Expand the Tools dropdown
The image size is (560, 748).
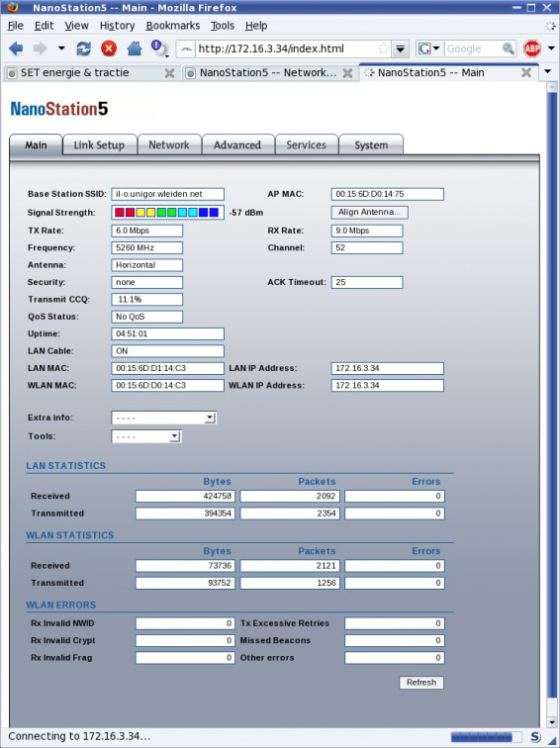pyautogui.click(x=146, y=436)
